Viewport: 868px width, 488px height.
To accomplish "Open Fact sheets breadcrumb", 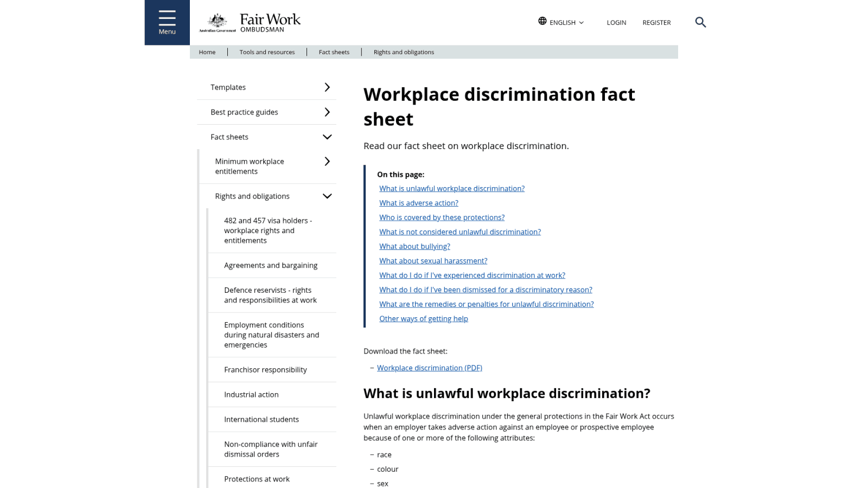I will click(334, 52).
